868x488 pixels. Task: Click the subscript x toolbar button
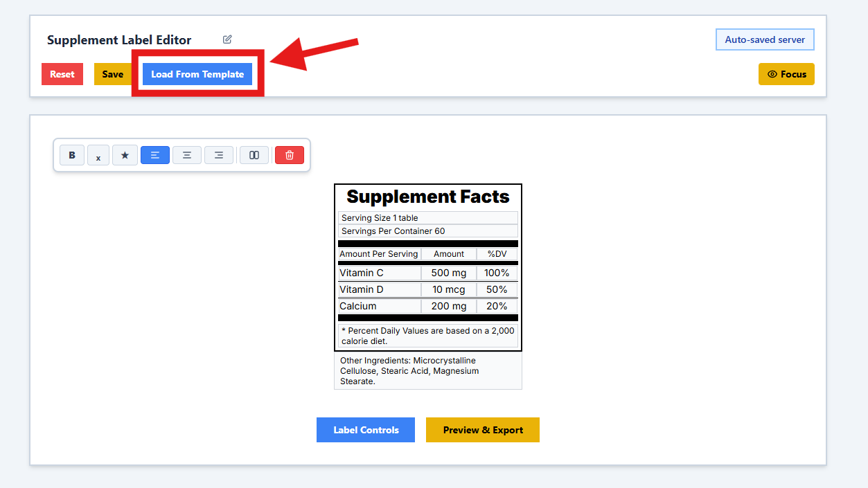pos(98,156)
